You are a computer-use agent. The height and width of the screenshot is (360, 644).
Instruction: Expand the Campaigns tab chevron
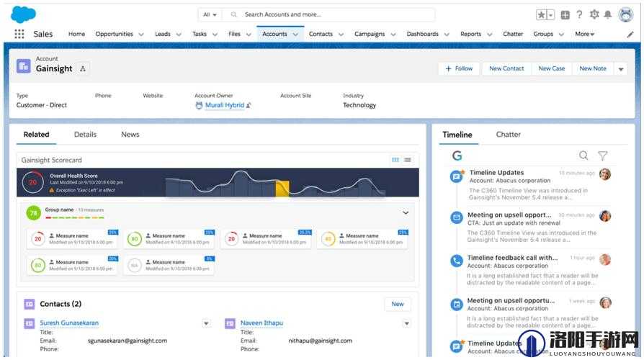(x=393, y=35)
